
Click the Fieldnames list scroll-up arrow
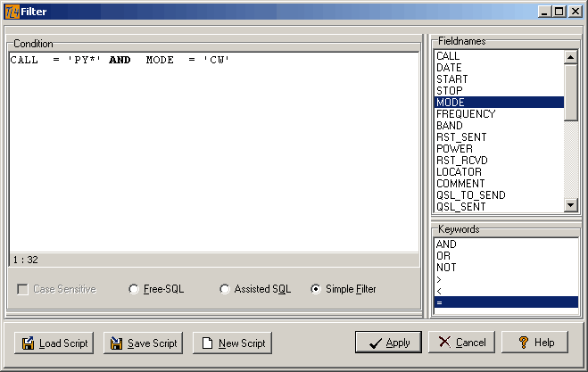pyautogui.click(x=571, y=57)
